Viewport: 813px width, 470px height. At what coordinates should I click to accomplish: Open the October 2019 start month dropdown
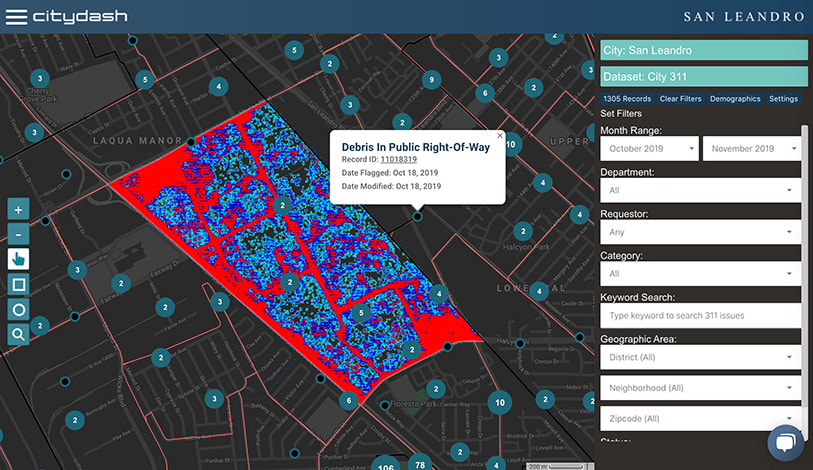tap(649, 149)
